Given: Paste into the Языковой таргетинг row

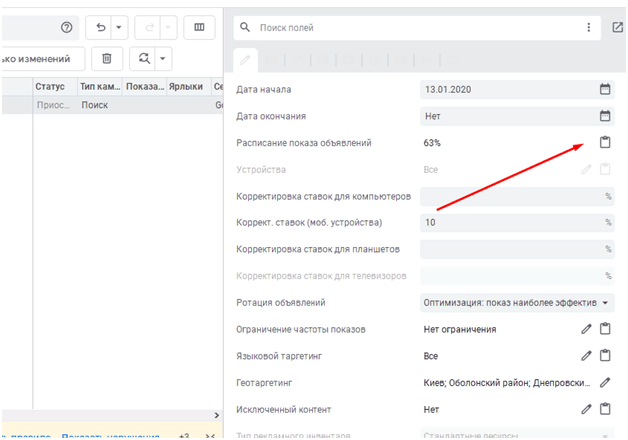Looking at the screenshot, I should click(605, 355).
